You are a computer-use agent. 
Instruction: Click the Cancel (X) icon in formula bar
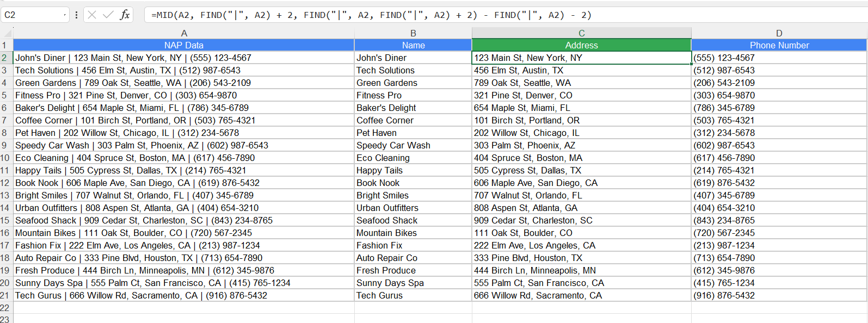[92, 15]
